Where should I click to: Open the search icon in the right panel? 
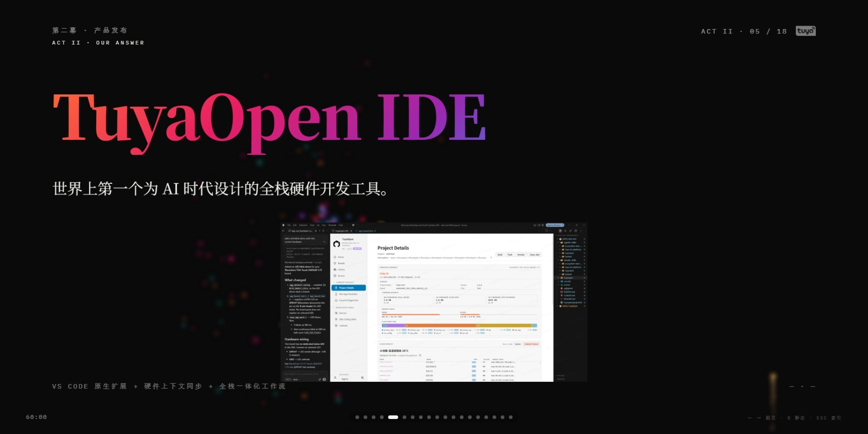[x=565, y=231]
